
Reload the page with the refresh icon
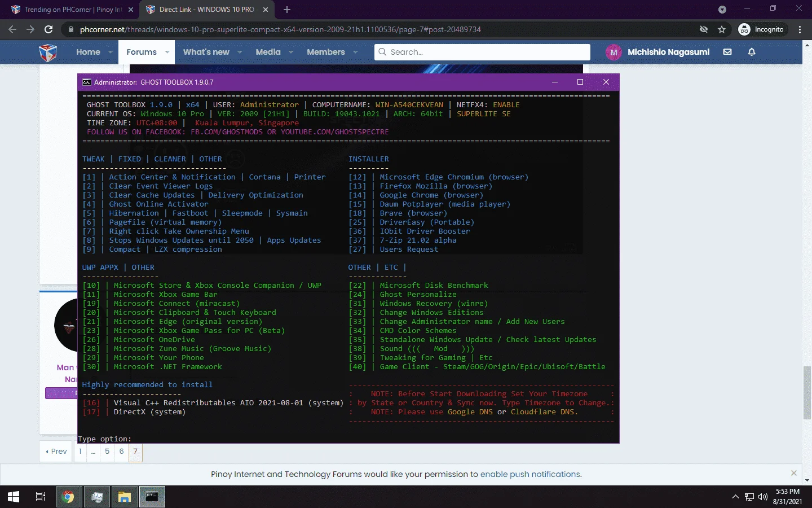[48, 29]
